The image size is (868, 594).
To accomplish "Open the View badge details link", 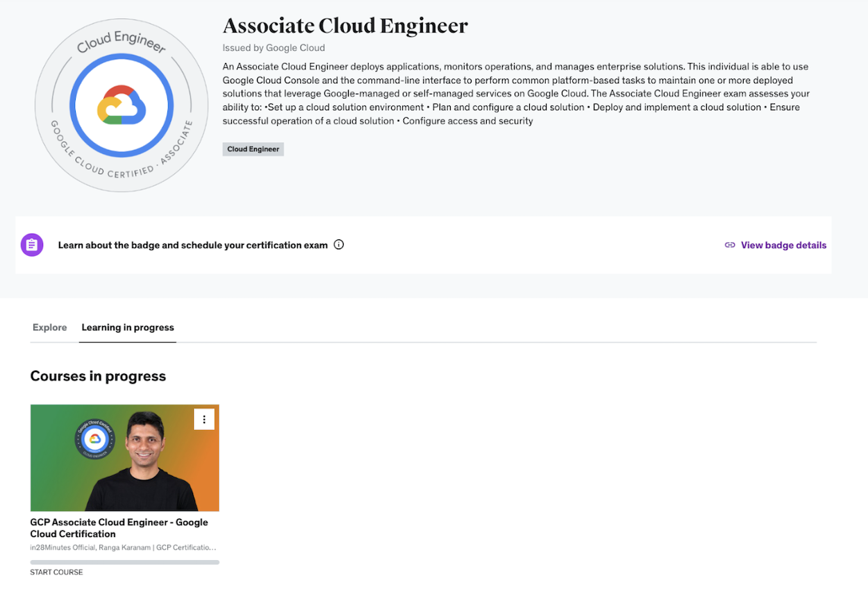I will (783, 245).
